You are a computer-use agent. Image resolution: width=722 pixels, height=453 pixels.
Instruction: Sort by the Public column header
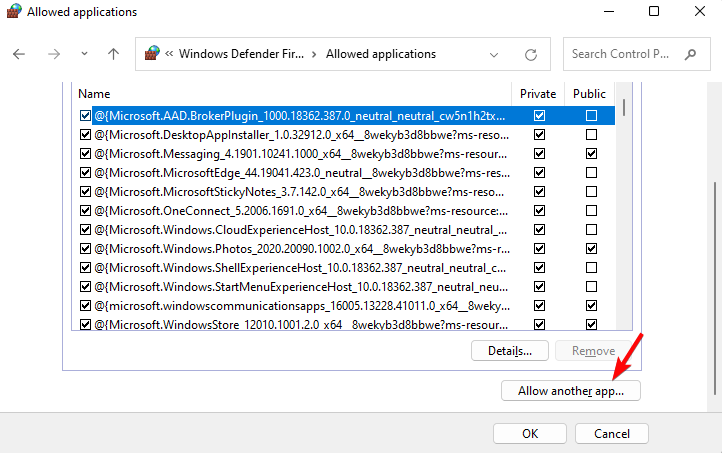589,94
